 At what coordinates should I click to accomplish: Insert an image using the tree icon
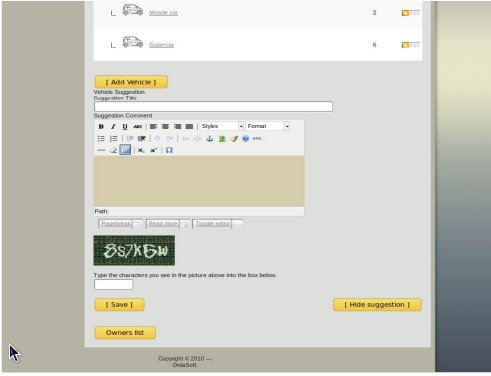222,139
